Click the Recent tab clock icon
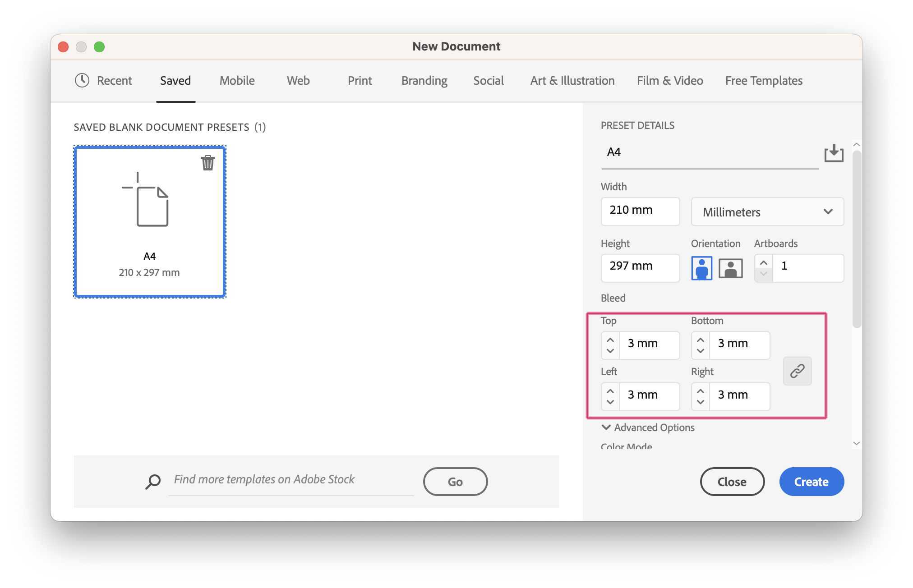913x588 pixels. pos(82,81)
